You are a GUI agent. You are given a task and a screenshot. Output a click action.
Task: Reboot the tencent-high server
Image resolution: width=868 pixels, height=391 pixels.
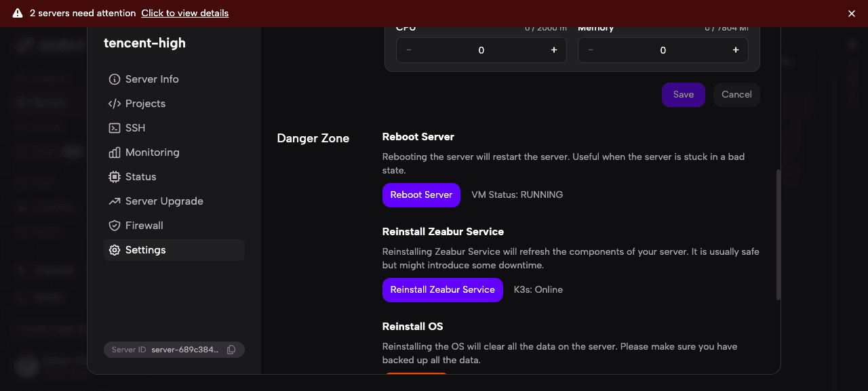421,194
